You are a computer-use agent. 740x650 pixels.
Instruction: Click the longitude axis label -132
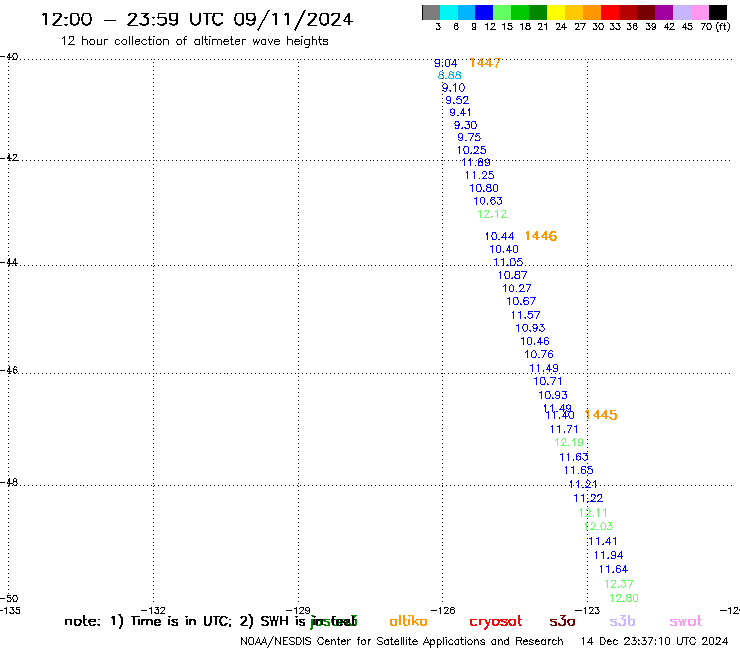[154, 610]
